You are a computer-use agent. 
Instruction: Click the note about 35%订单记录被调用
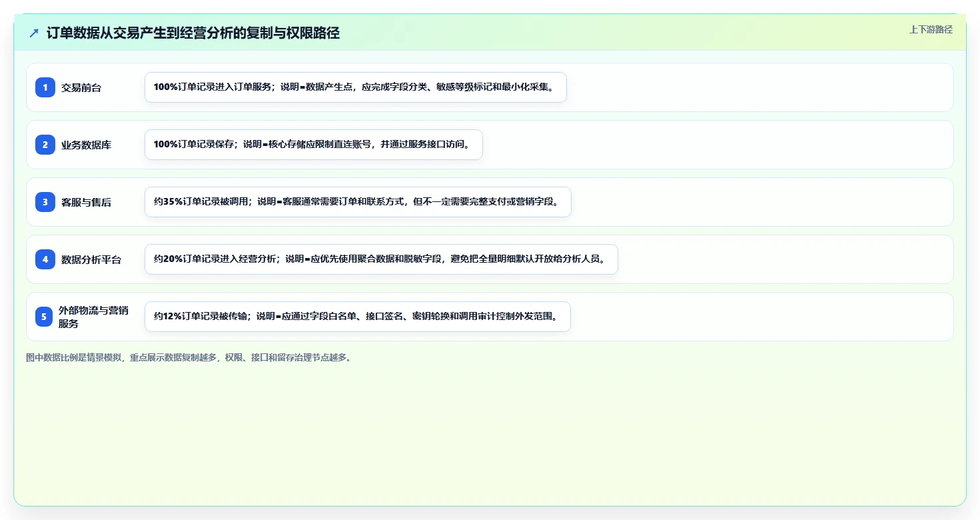click(x=358, y=202)
